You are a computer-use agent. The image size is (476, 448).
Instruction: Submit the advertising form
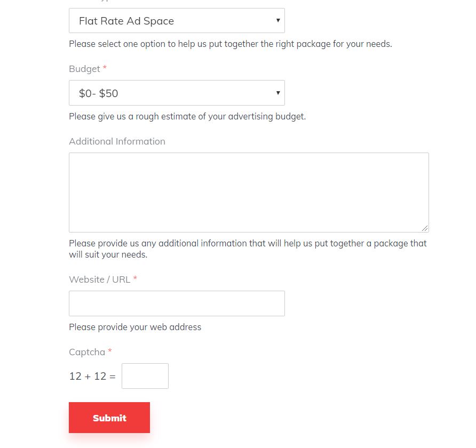tap(109, 418)
